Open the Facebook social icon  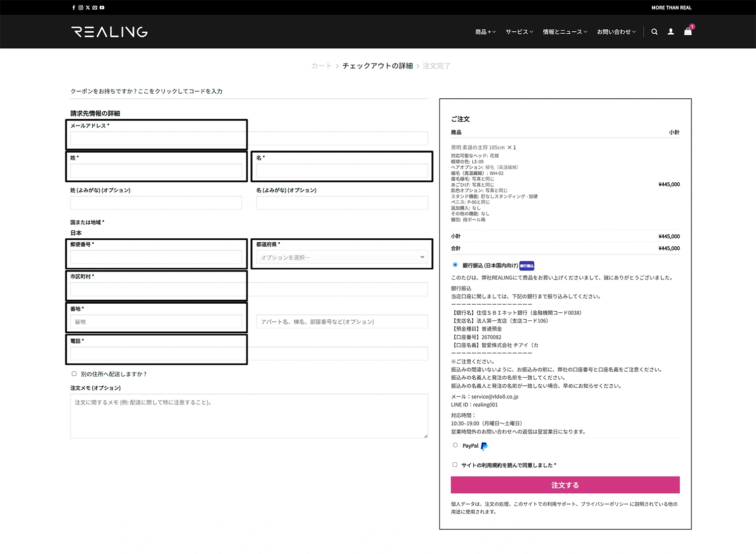tap(74, 8)
